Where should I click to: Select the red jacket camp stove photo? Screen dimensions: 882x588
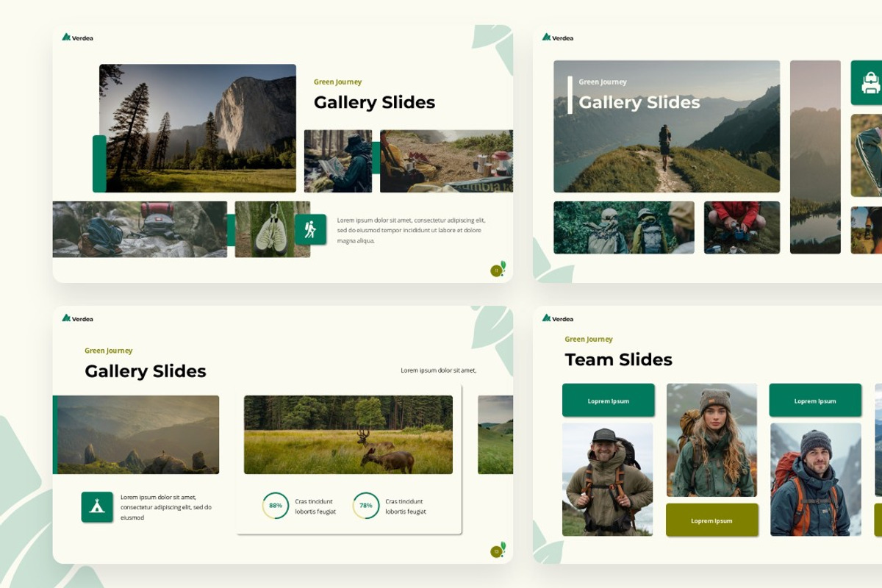pyautogui.click(x=742, y=228)
